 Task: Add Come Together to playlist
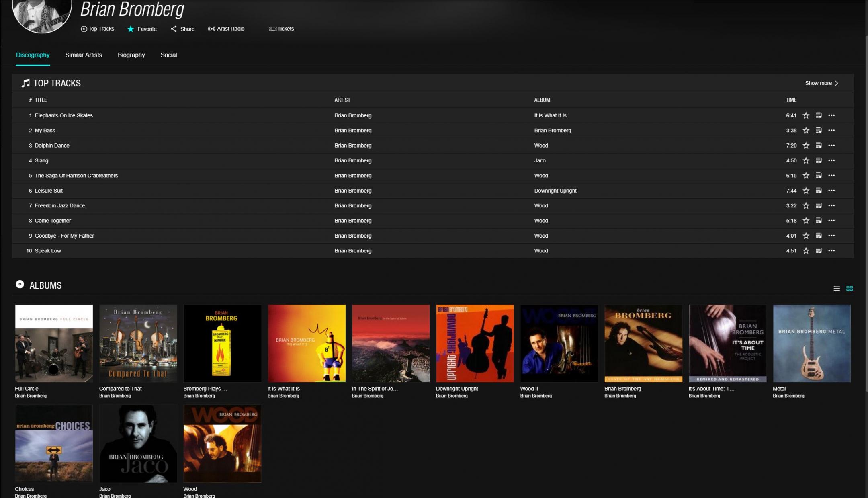tap(819, 221)
